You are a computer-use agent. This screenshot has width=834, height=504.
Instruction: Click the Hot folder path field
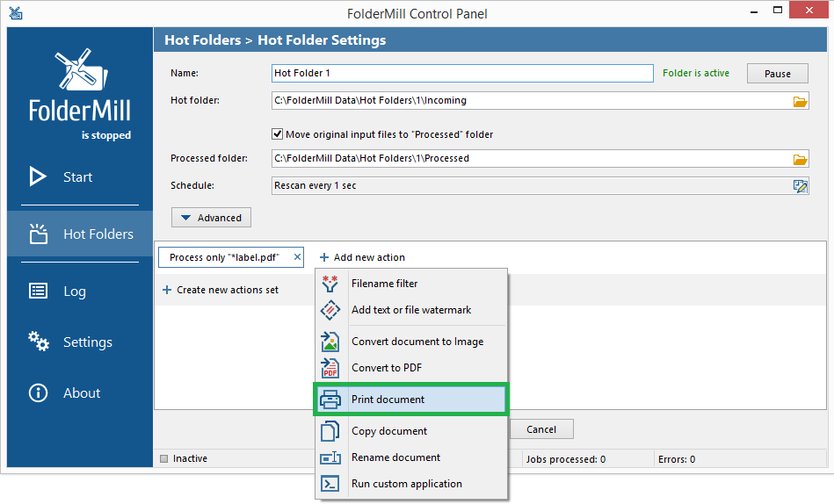tap(532, 100)
